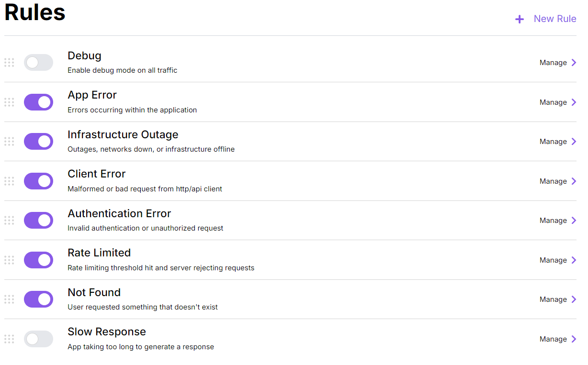
Task: Select the Not Found rule title
Action: pos(94,292)
